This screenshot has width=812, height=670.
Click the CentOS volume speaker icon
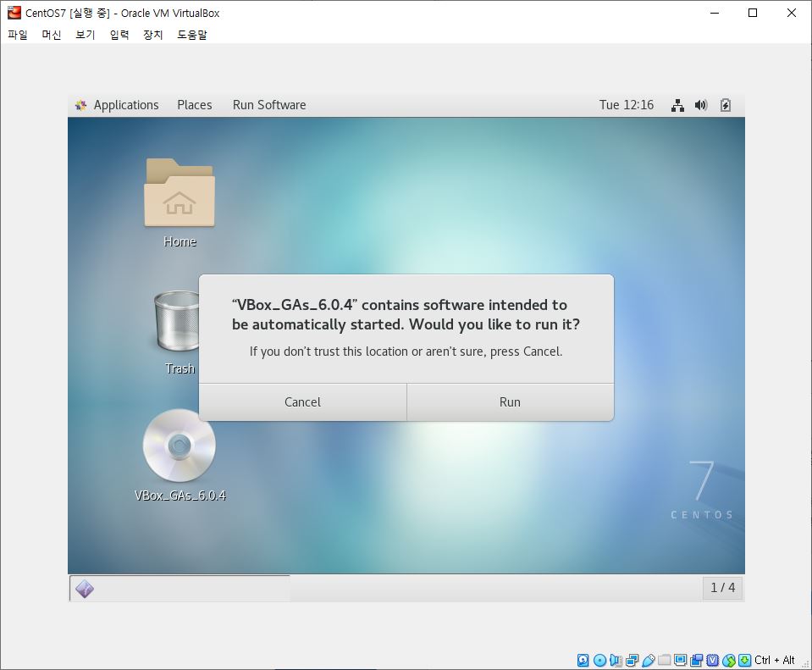(701, 105)
